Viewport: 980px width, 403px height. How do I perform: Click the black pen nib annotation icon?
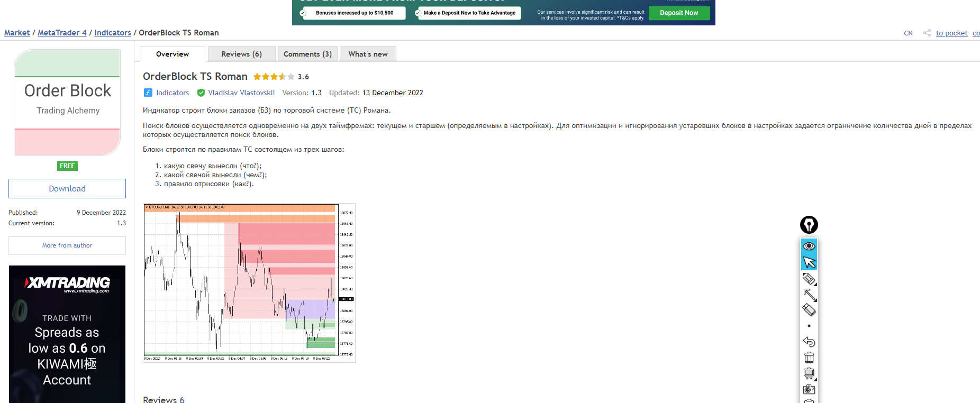[x=809, y=225]
